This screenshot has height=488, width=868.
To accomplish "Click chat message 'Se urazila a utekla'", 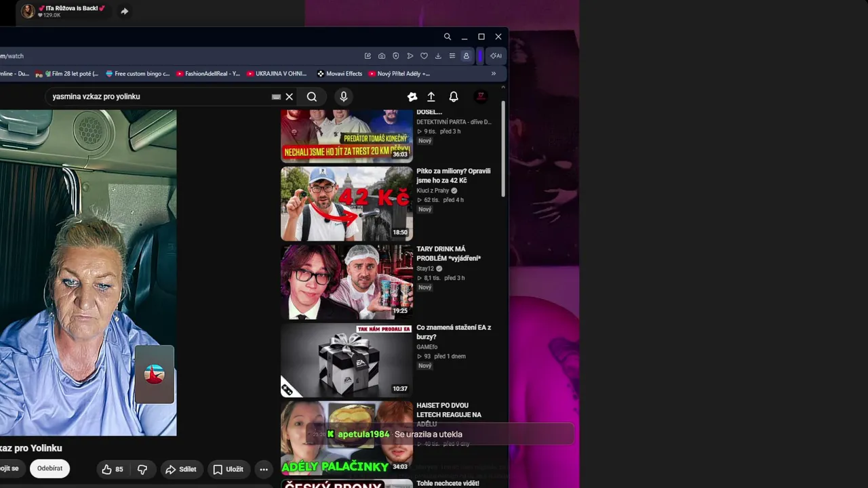I will click(x=428, y=434).
